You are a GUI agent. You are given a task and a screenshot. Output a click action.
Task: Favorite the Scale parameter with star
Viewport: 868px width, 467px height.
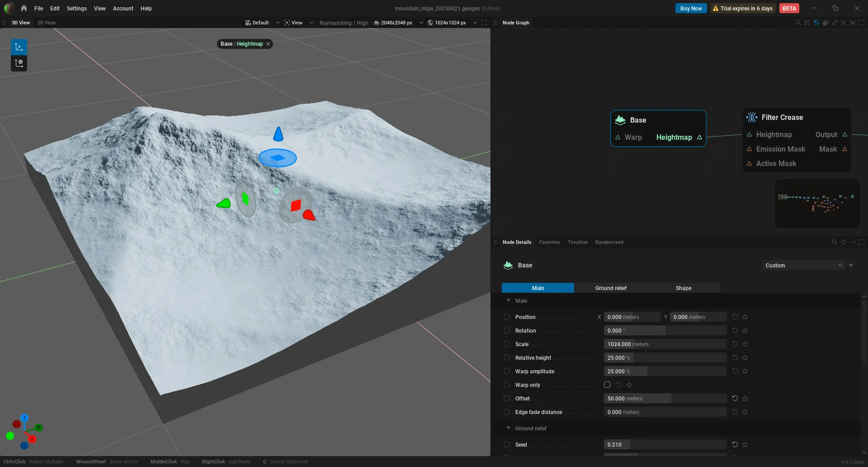pos(745,344)
